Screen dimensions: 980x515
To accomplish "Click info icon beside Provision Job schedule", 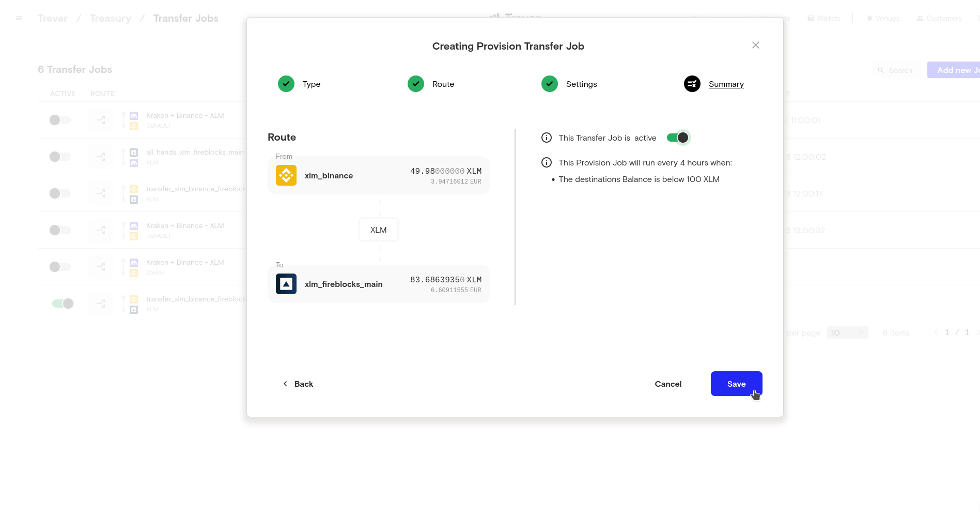I will 546,162.
